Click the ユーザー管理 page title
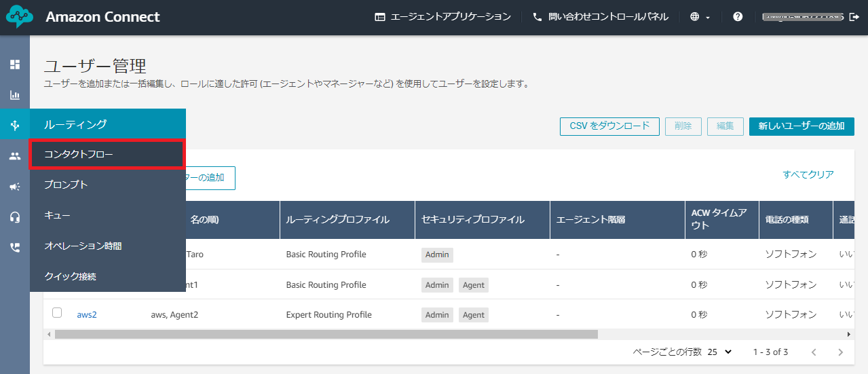This screenshot has width=868, height=374. coord(95,66)
